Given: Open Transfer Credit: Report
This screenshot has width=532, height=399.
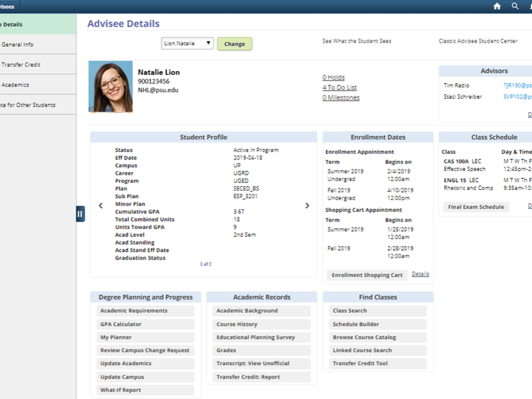Looking at the screenshot, I should click(262, 377).
